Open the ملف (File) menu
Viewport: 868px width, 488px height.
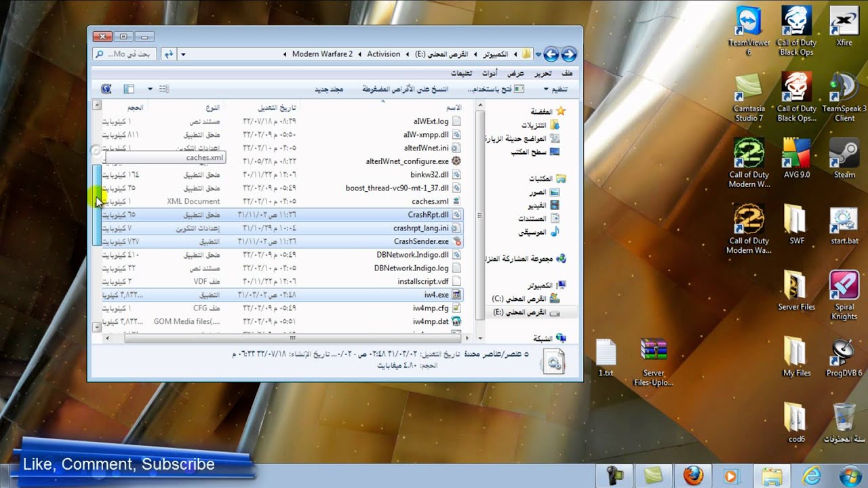[x=567, y=73]
